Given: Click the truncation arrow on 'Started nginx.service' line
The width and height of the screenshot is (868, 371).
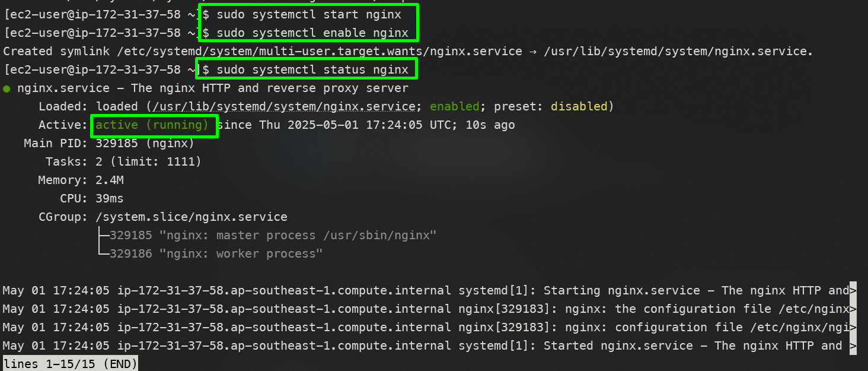Looking at the screenshot, I should (x=853, y=345).
